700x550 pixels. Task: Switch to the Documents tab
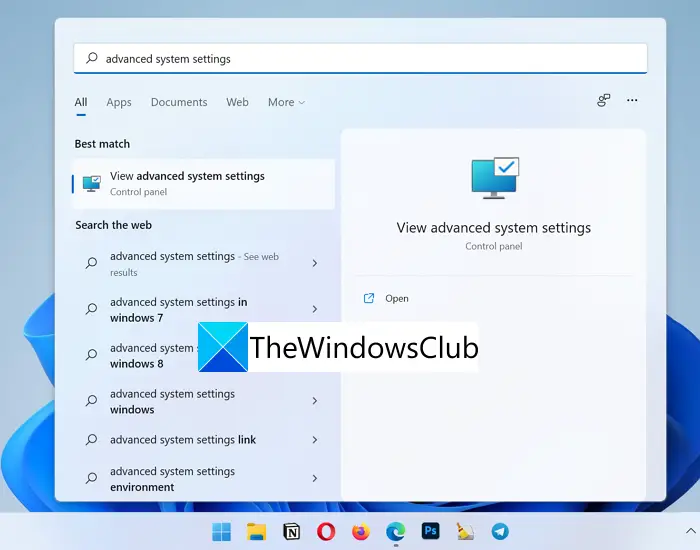(x=179, y=102)
